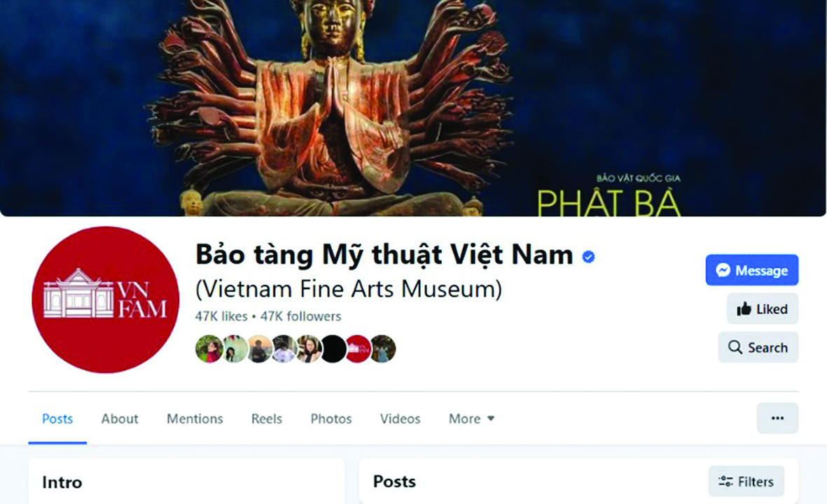Click the first follower avatar

[209, 349]
